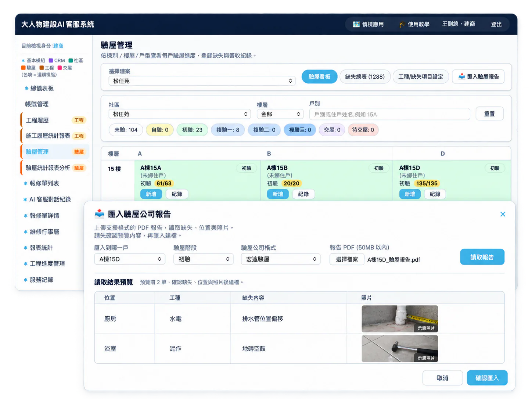
Task: Open 使用教學 tutorial link
Action: (x=414, y=24)
